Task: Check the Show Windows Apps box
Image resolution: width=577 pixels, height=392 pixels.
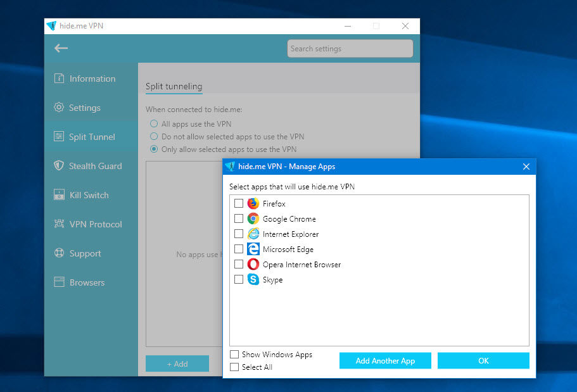Action: coord(234,355)
